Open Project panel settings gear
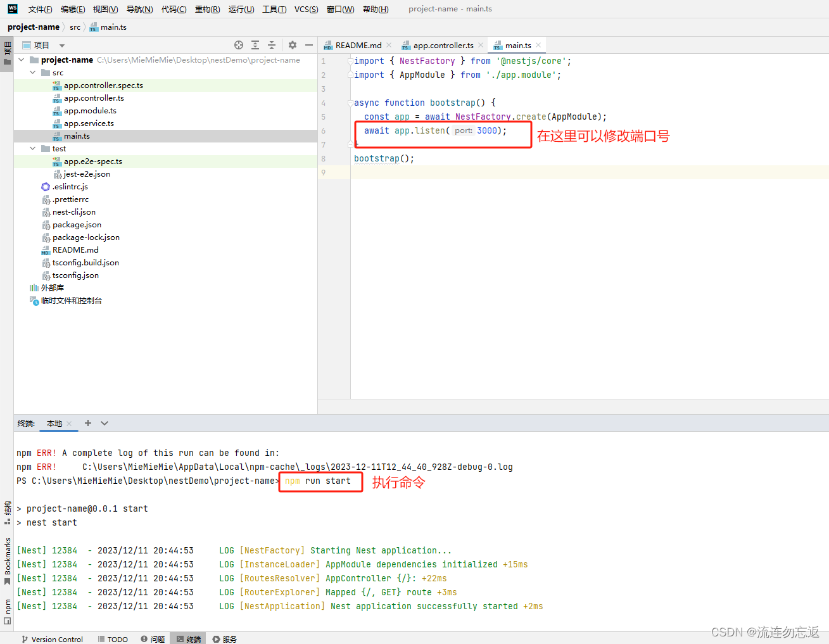Screen dimensions: 829x644 click(291, 45)
